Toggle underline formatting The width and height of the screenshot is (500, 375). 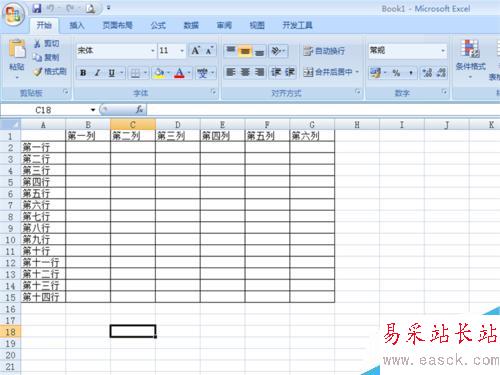[x=112, y=73]
